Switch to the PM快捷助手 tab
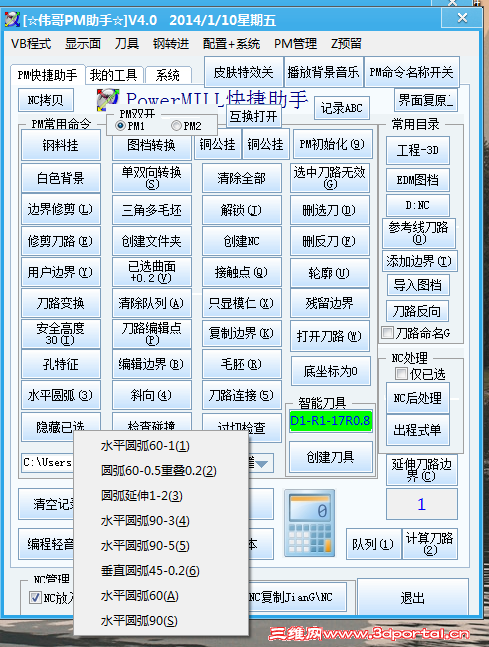This screenshot has width=489, height=647. coord(47,75)
